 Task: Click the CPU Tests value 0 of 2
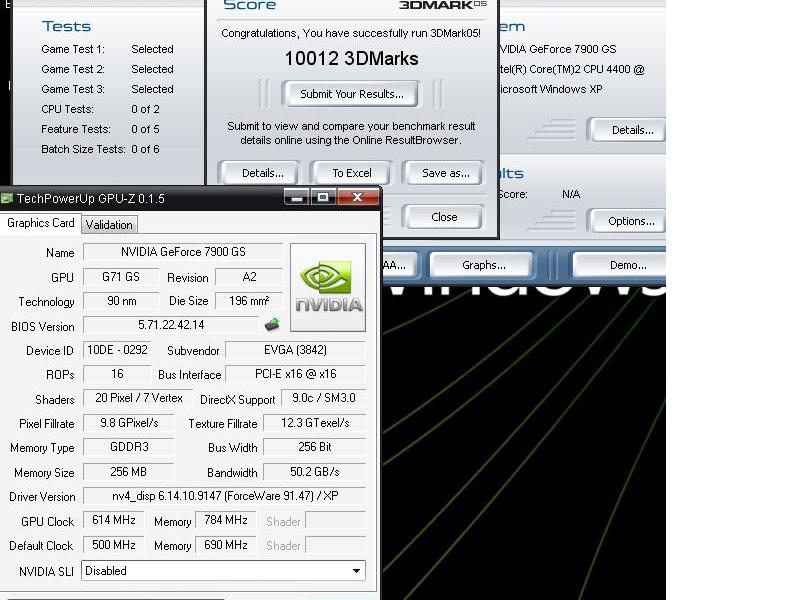coord(145,109)
